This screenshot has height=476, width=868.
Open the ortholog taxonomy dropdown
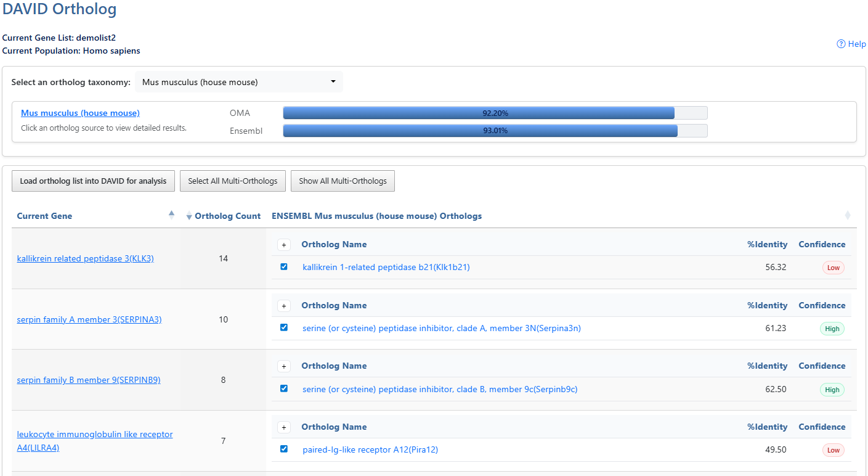tap(239, 81)
